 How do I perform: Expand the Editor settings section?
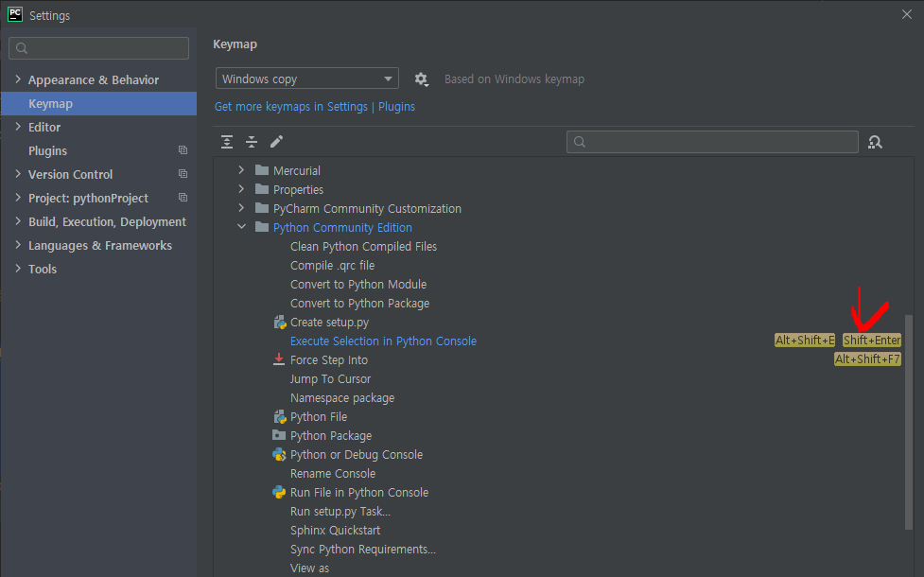click(18, 126)
